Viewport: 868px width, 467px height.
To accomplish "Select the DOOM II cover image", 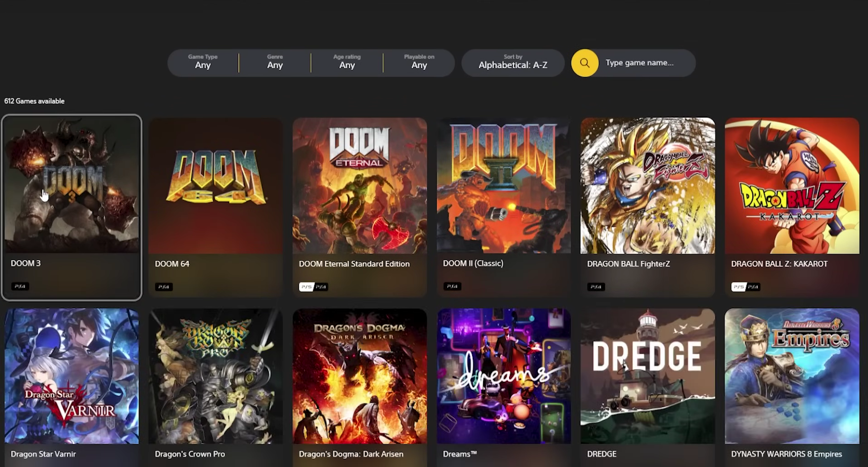I will click(504, 186).
